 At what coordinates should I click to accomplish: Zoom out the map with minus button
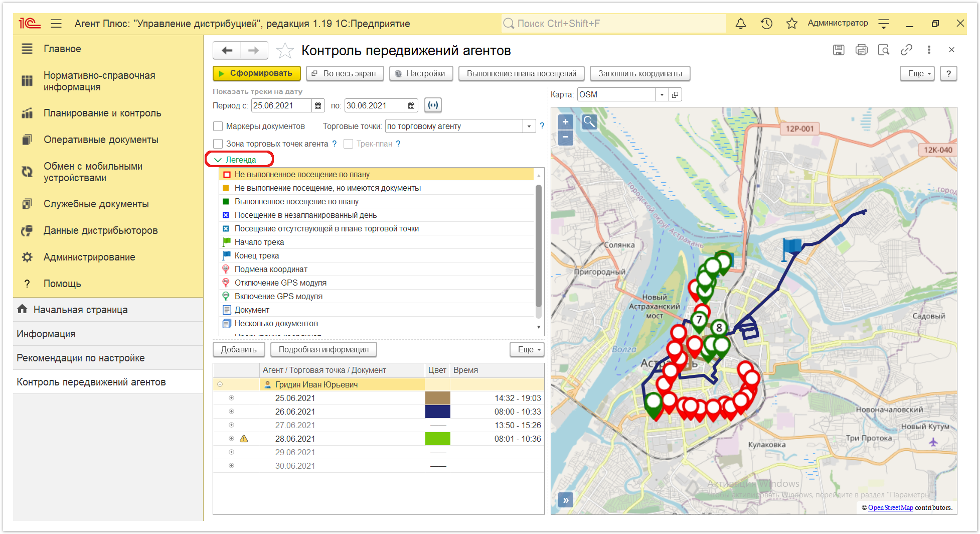coord(565,137)
